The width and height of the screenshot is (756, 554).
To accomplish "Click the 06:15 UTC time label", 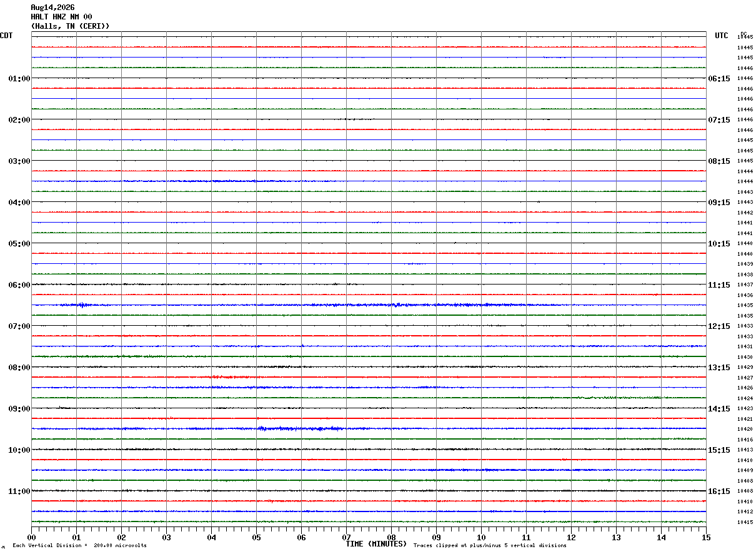I will click(719, 79).
